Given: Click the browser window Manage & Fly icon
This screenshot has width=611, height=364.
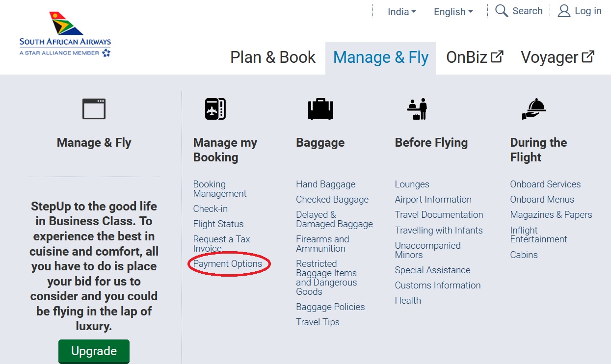Looking at the screenshot, I should click(94, 109).
